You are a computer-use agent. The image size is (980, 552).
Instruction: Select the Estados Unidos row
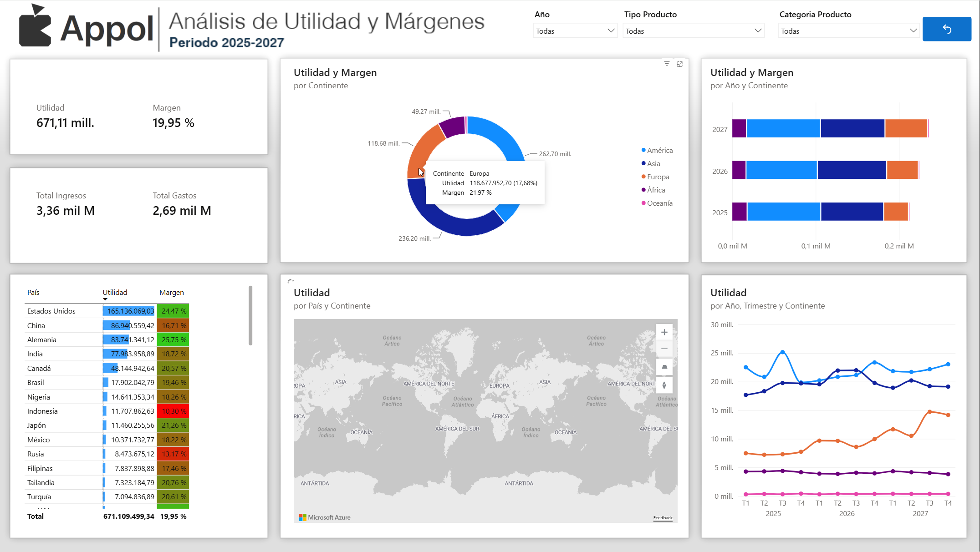pos(107,311)
